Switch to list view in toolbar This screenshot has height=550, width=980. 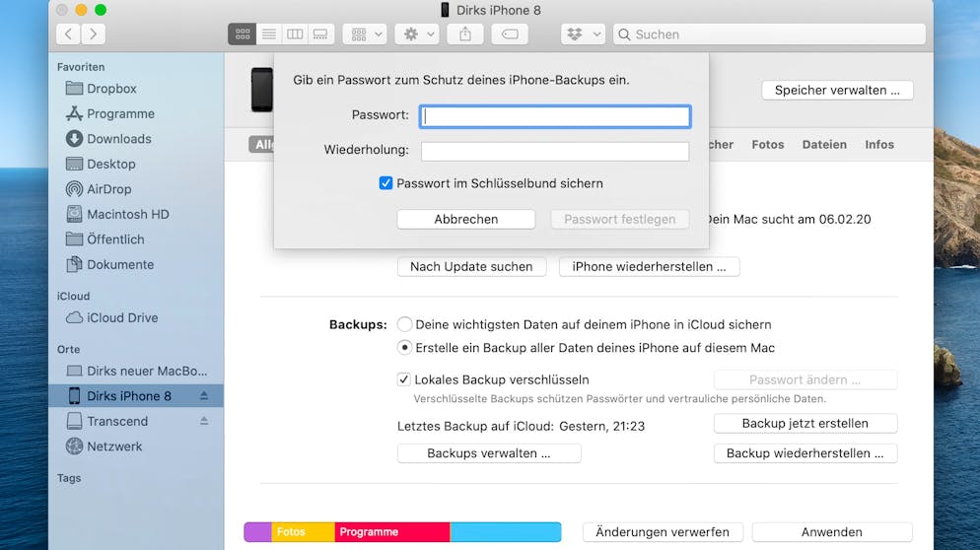(x=269, y=34)
